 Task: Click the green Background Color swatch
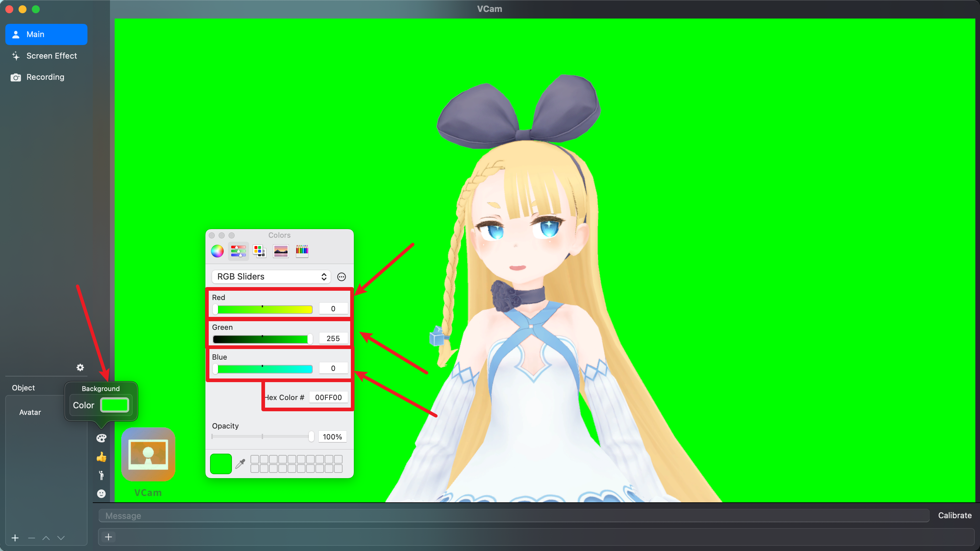(x=115, y=405)
